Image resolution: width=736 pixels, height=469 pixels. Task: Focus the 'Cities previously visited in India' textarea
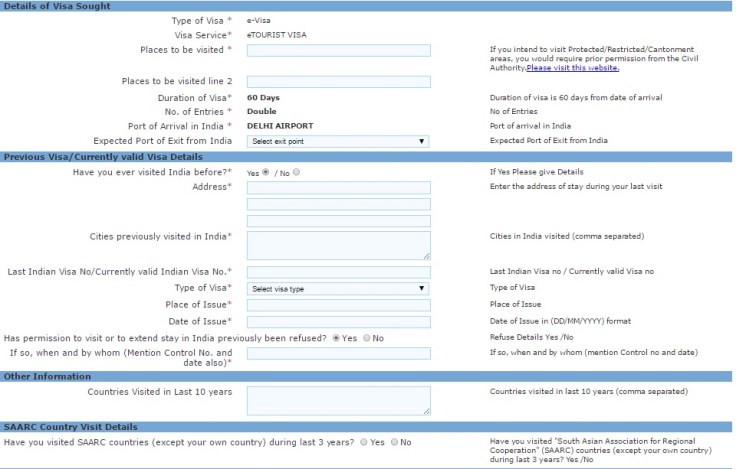338,245
